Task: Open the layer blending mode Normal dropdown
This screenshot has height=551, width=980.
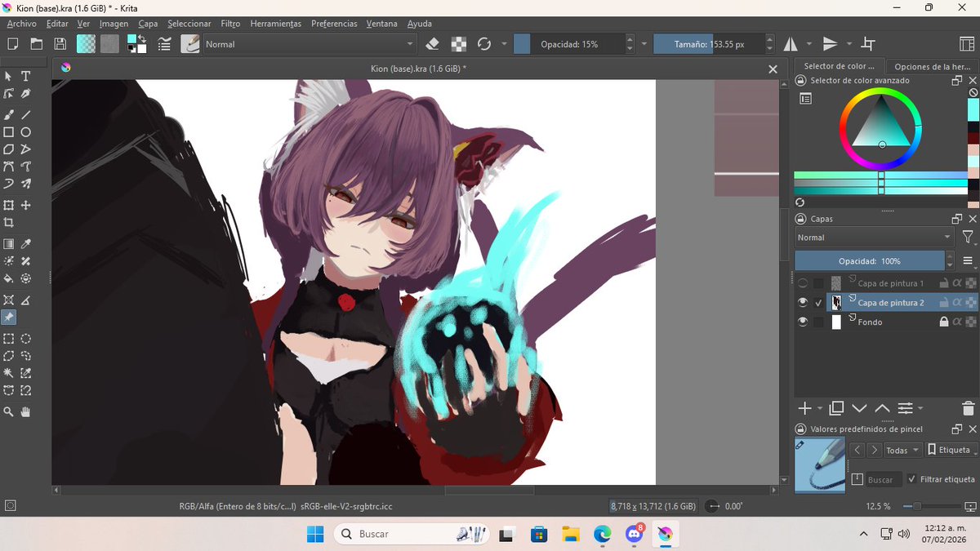Action: pos(874,238)
